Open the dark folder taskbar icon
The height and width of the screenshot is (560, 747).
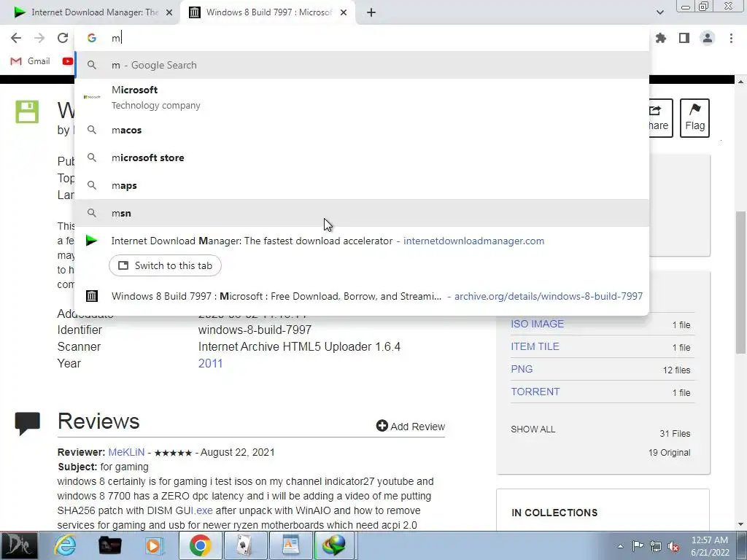tap(109, 545)
